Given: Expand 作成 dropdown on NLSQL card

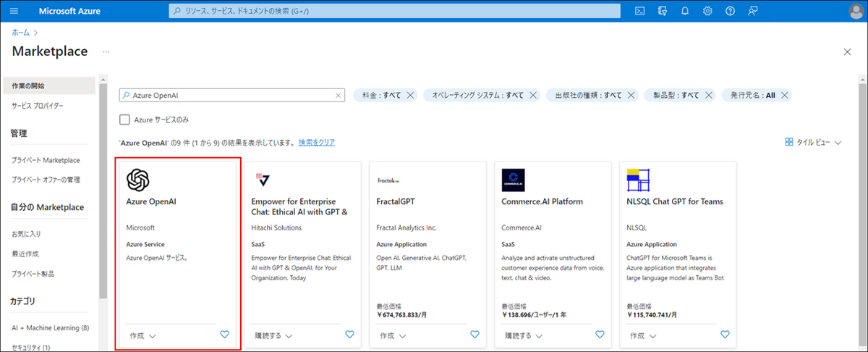Looking at the screenshot, I should [x=643, y=335].
